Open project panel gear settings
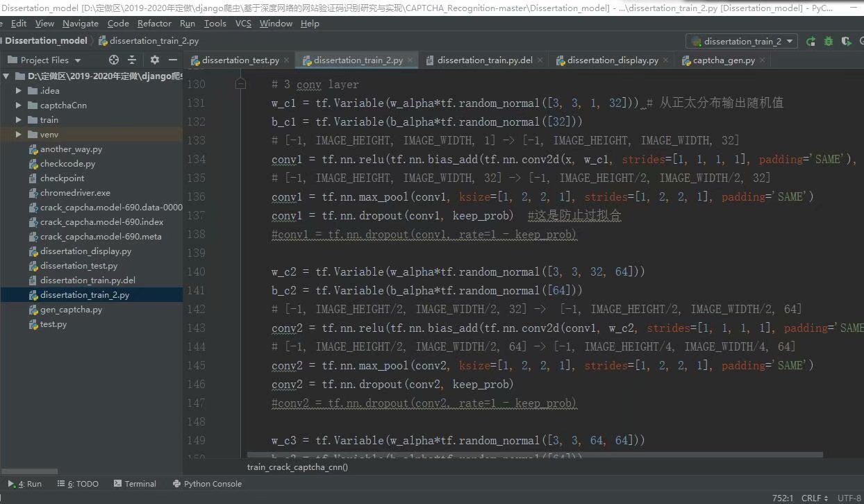The image size is (864, 504). (x=155, y=60)
